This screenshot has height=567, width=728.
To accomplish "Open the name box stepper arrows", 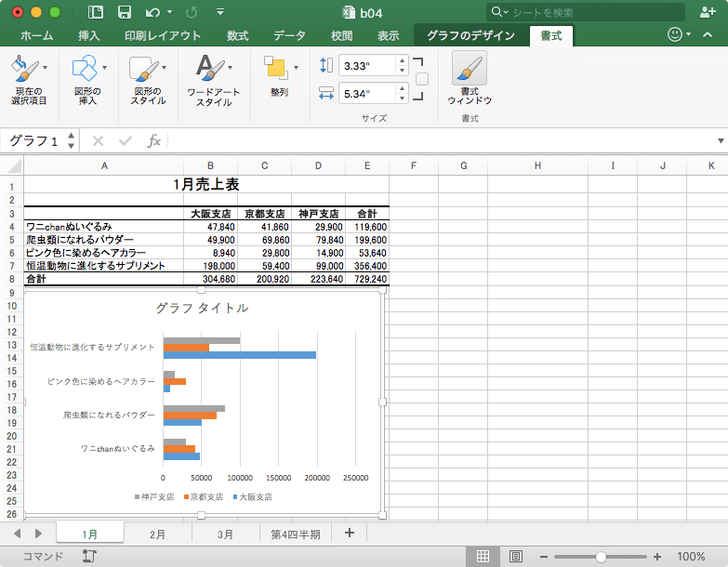I will (71, 140).
